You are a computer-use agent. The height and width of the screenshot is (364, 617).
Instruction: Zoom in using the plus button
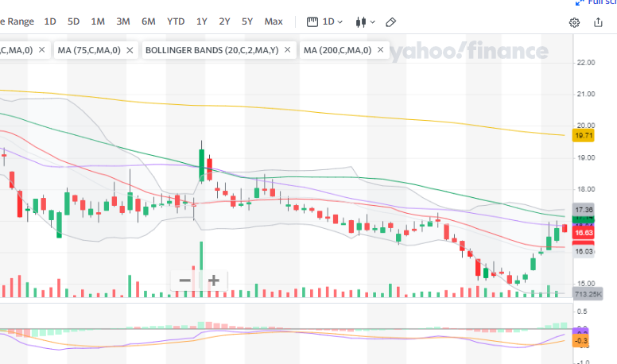213,280
